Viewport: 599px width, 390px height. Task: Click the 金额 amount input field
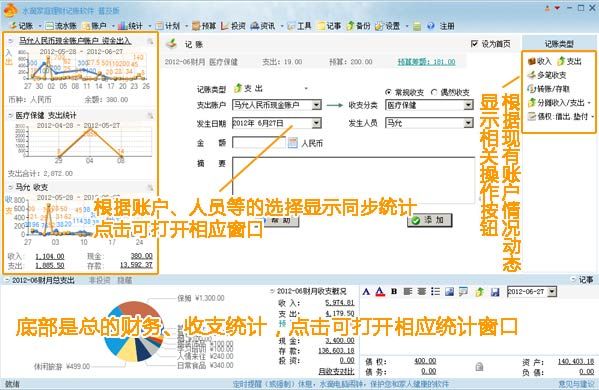tap(259, 143)
